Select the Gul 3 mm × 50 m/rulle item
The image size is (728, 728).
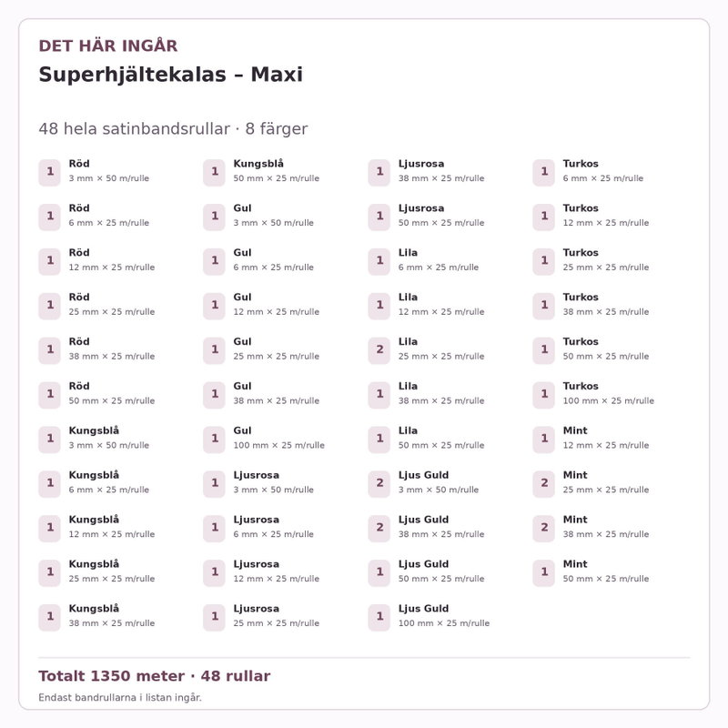[258, 217]
